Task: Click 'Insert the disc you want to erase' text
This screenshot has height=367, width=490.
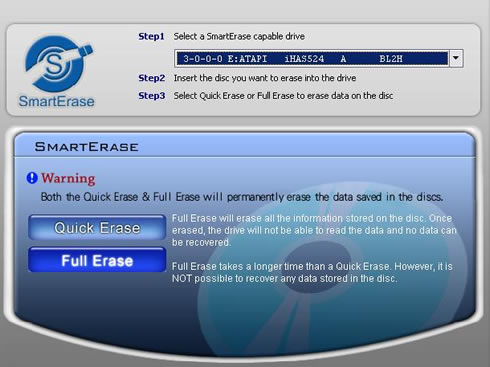Action: [x=265, y=78]
